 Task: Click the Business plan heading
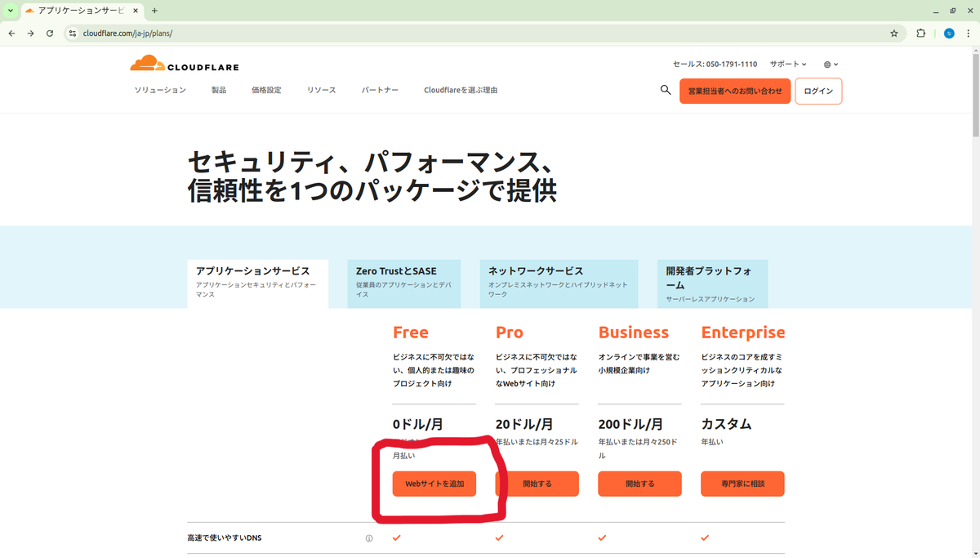point(633,333)
